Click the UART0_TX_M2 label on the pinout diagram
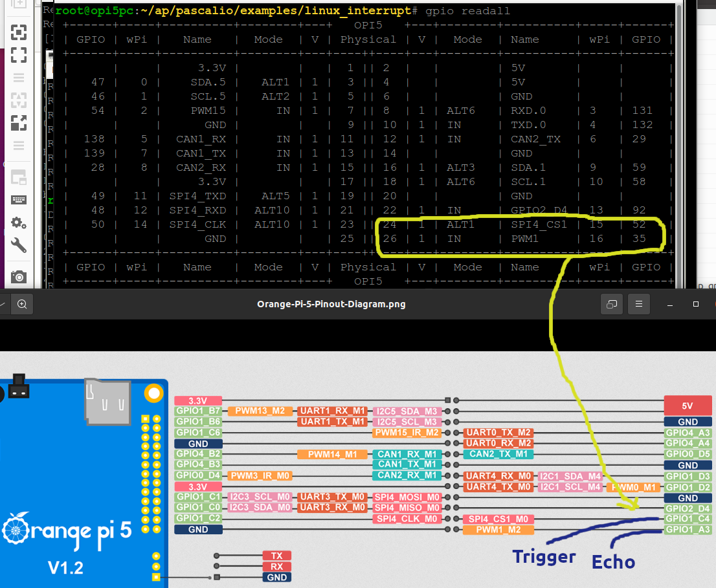The height and width of the screenshot is (588, 716). [498, 433]
